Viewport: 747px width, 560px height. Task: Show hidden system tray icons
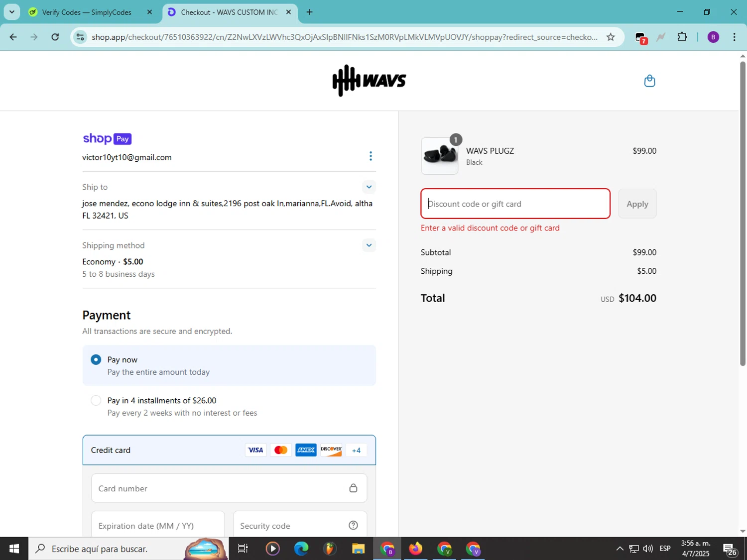[620, 549]
